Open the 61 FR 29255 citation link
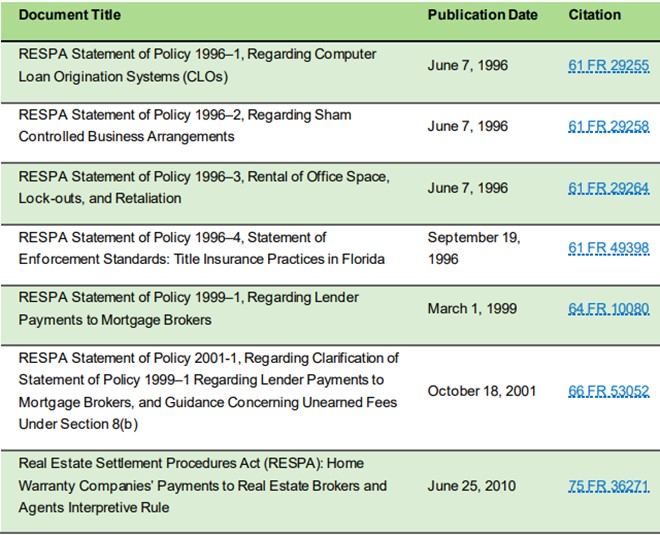 [x=608, y=65]
